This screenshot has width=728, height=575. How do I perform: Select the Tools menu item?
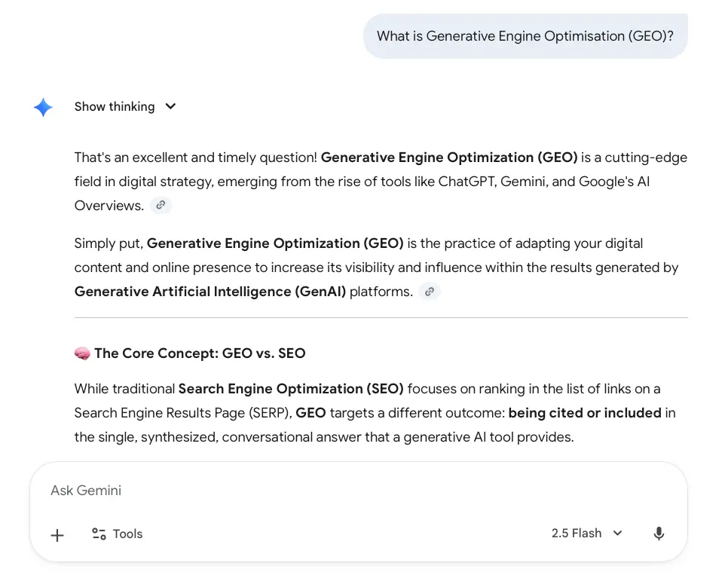coord(127,534)
